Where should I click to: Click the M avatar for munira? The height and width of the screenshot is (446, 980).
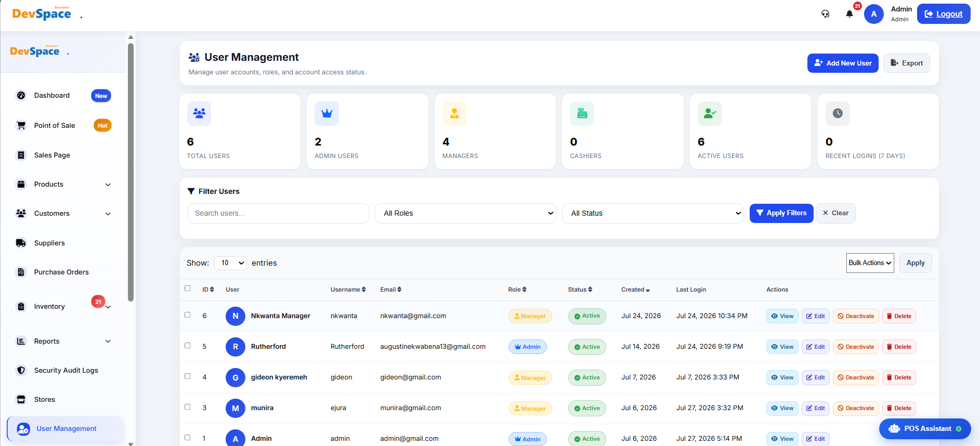point(236,408)
